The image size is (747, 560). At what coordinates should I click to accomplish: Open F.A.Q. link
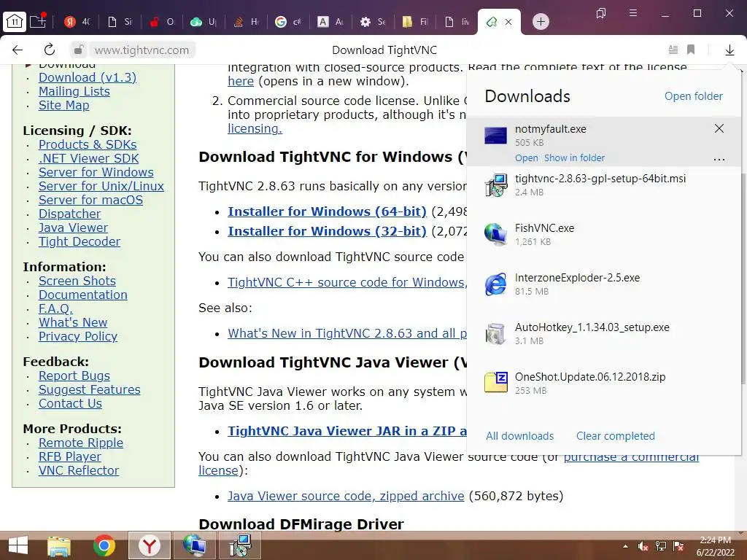point(55,308)
